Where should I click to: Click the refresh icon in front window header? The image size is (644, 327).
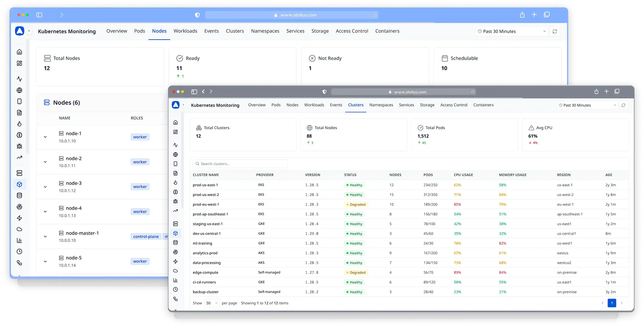623,105
